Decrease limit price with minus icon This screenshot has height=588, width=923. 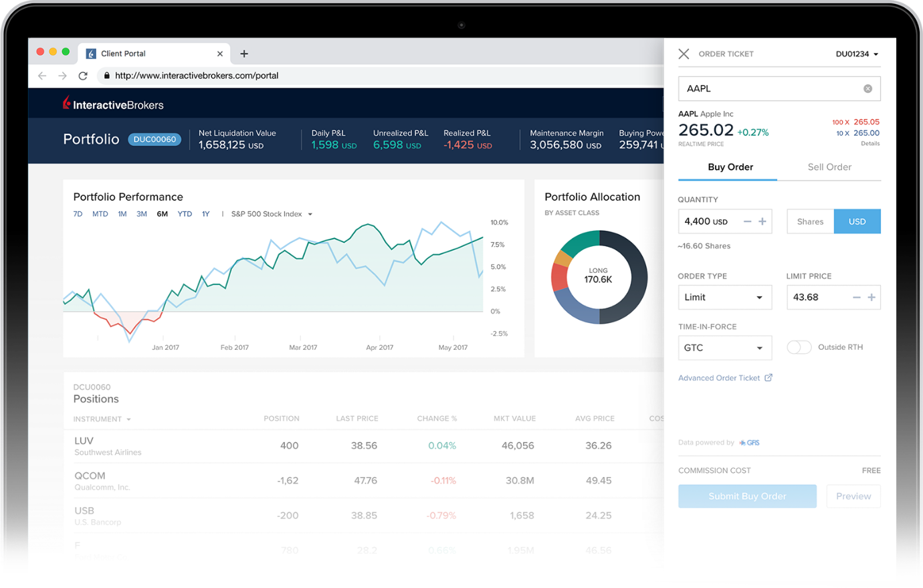click(856, 297)
